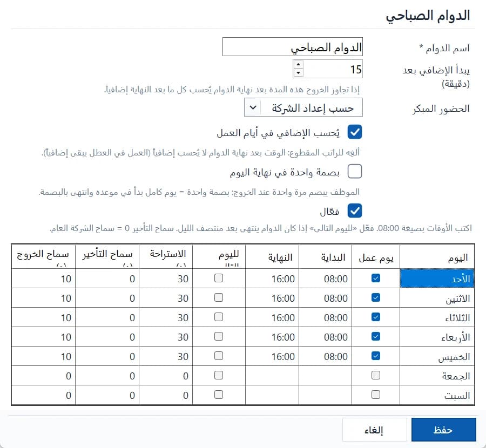Click start time 08:00 for الأحد

(326, 278)
